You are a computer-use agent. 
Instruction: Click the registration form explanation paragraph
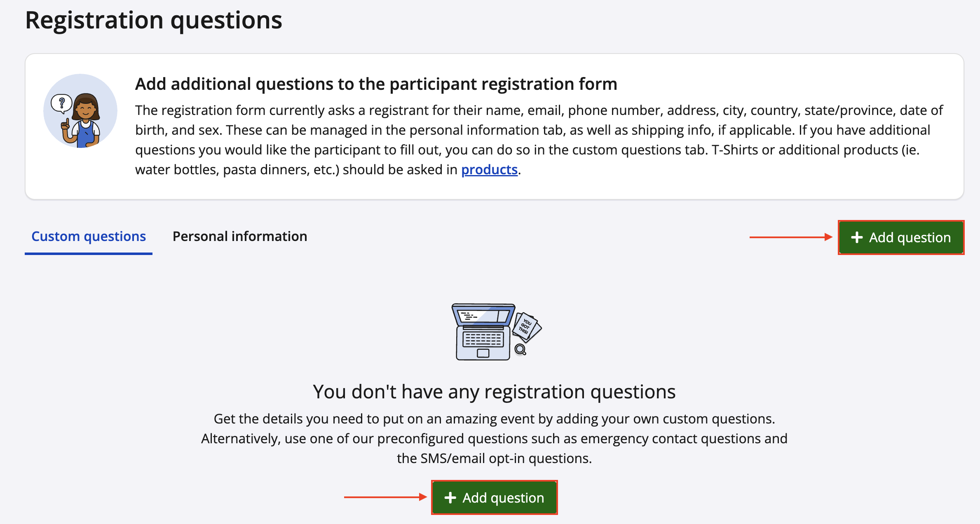coord(536,140)
